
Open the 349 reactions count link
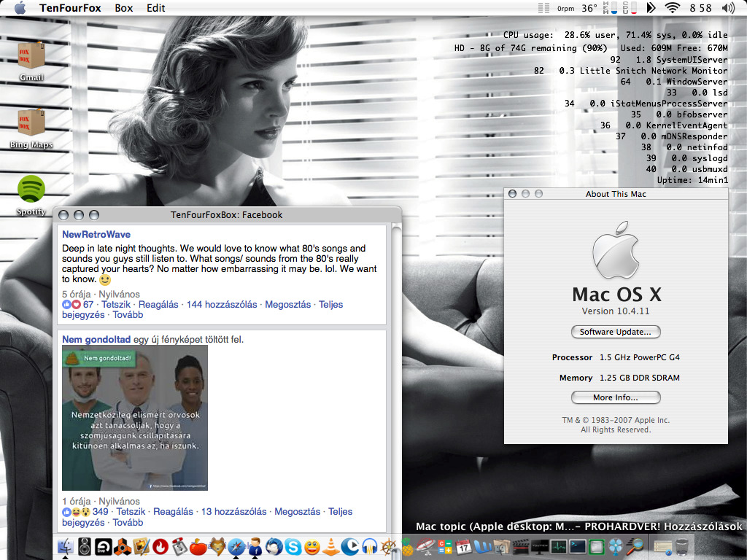(100, 511)
